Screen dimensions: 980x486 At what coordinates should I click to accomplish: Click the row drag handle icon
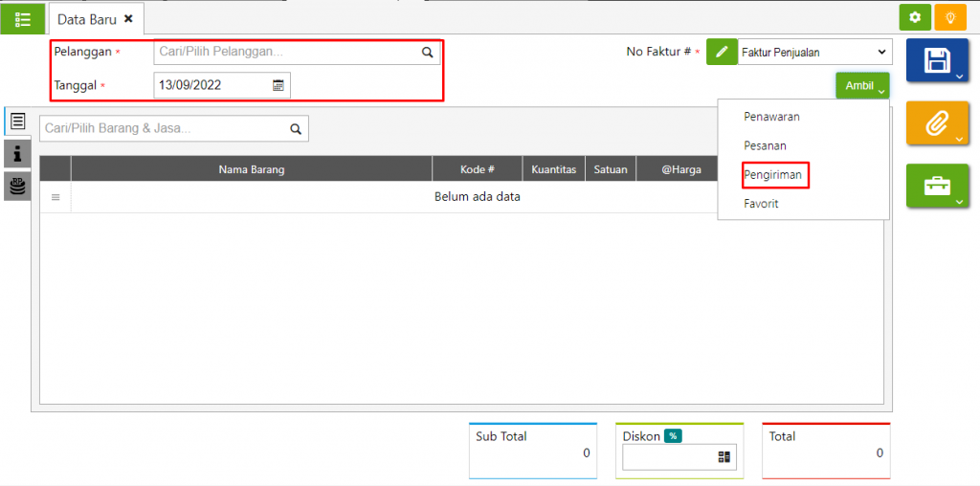[x=56, y=197]
